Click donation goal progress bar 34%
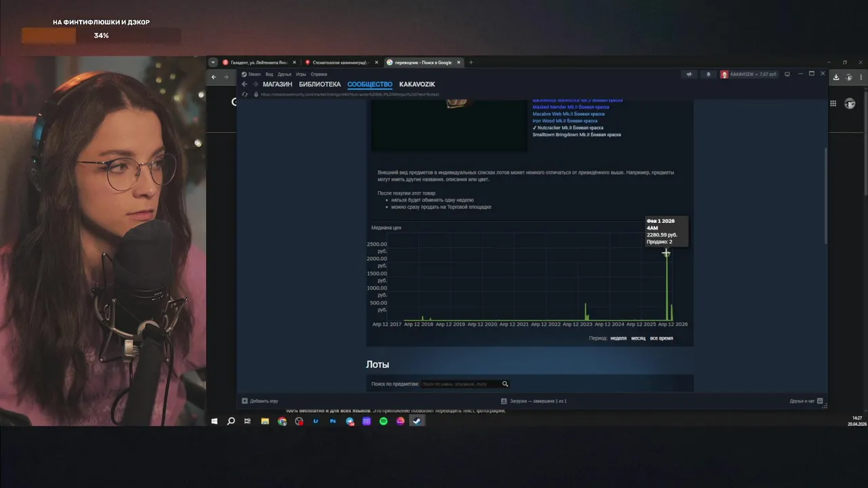Viewport: 868px width, 488px height. 101,35
